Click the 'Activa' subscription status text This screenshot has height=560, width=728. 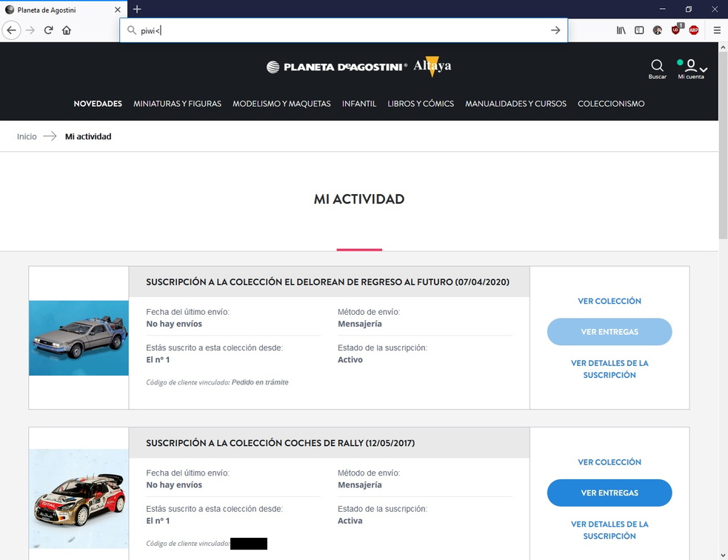[x=350, y=521]
